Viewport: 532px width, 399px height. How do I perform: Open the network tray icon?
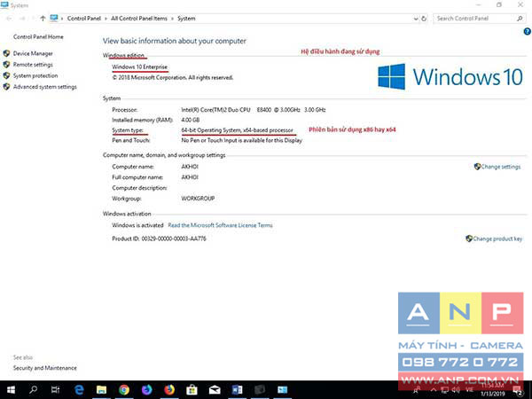[445, 390]
